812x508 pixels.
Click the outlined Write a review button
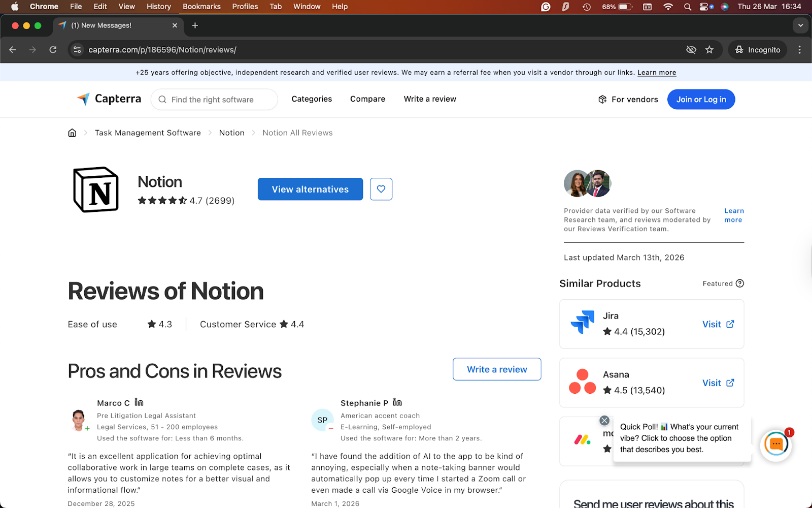point(497,369)
